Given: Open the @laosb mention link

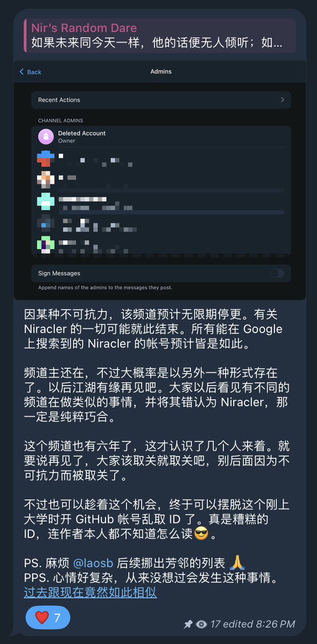Looking at the screenshot, I should tap(93, 563).
